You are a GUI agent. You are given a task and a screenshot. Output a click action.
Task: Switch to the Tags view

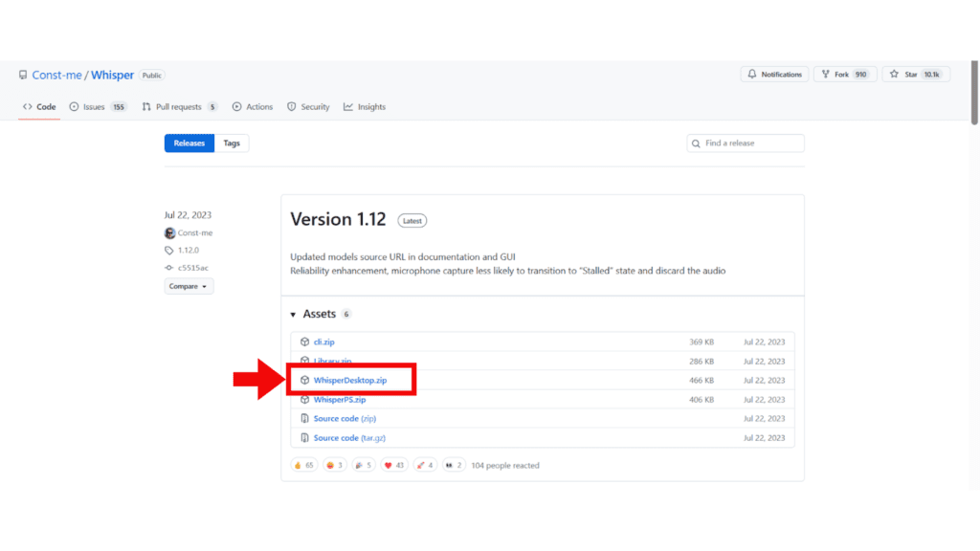click(232, 143)
